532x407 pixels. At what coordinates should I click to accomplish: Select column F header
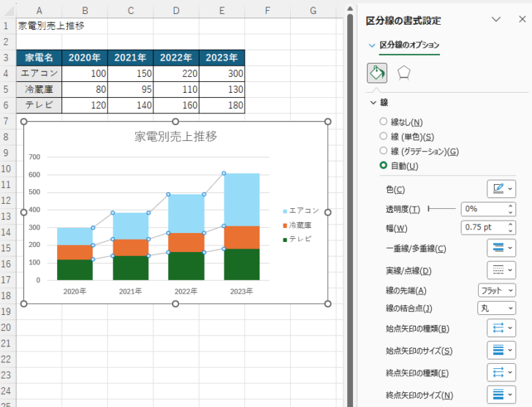click(267, 11)
